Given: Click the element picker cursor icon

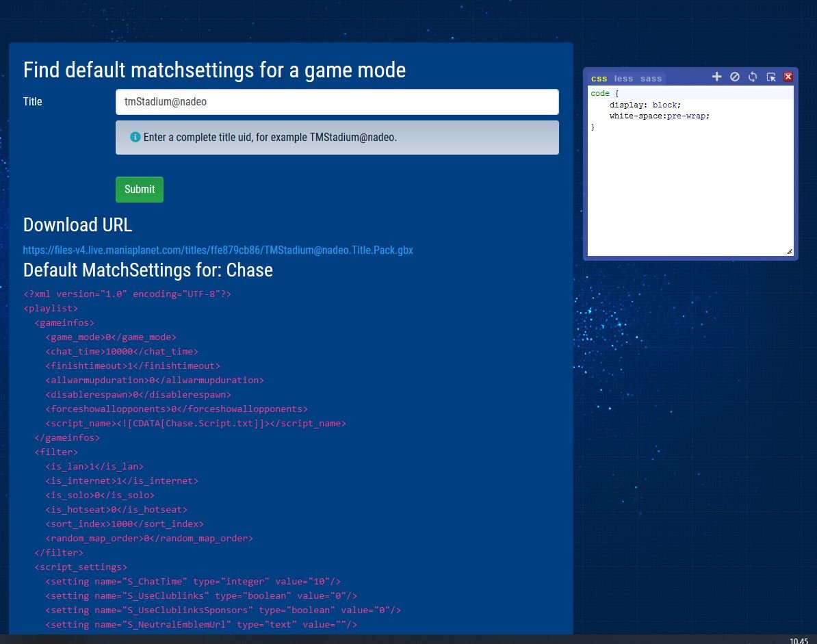Looking at the screenshot, I should tap(771, 77).
